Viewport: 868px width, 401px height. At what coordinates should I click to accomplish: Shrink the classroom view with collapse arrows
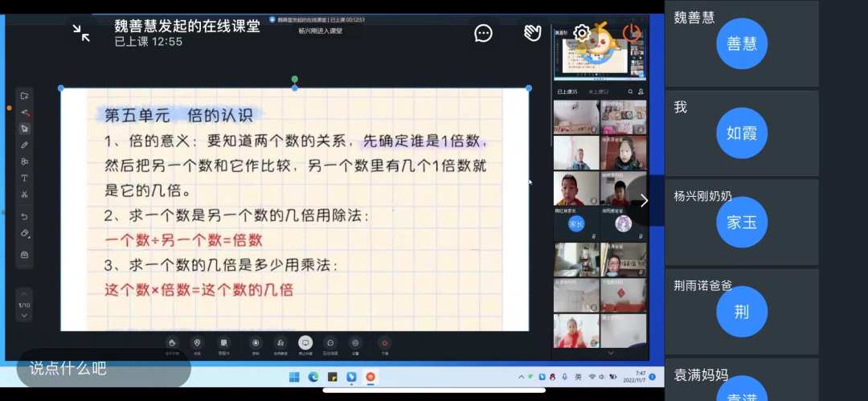coord(81,33)
